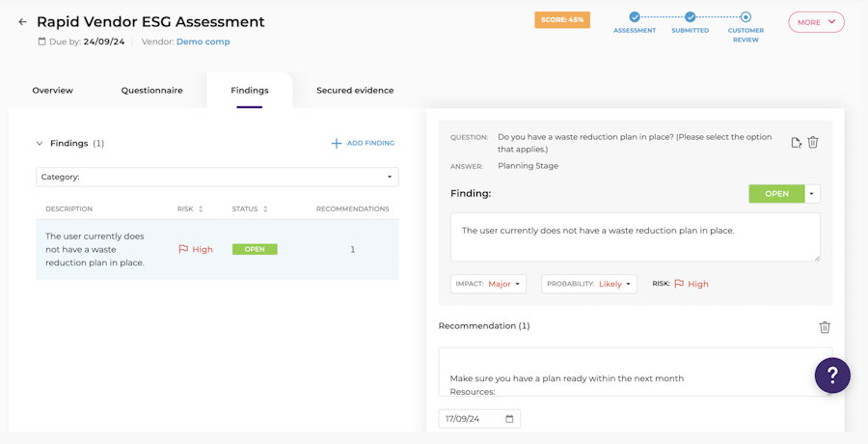
Task: Expand the OPEN status dropdown arrow
Action: [812, 194]
